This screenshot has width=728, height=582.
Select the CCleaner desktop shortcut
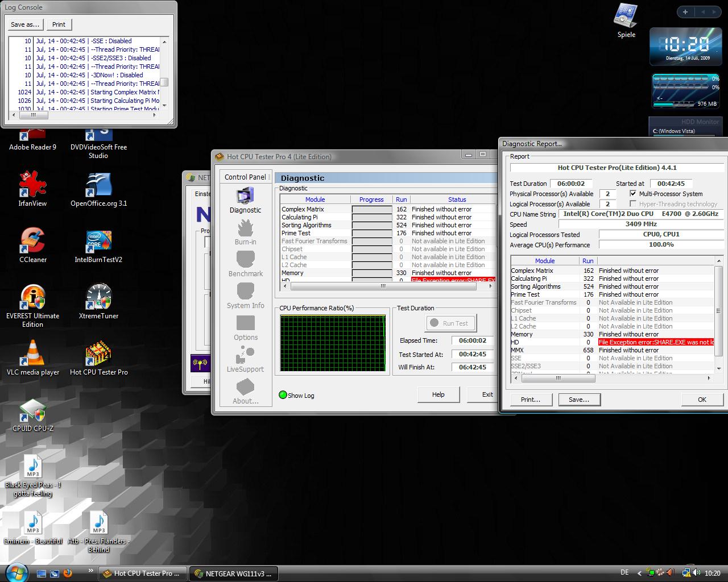coord(32,245)
